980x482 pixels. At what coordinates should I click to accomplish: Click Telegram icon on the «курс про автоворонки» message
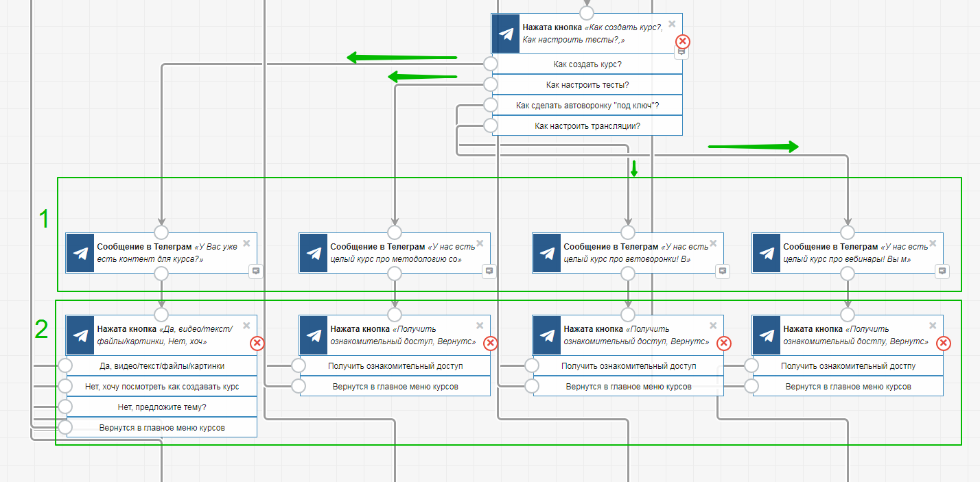pyautogui.click(x=547, y=253)
